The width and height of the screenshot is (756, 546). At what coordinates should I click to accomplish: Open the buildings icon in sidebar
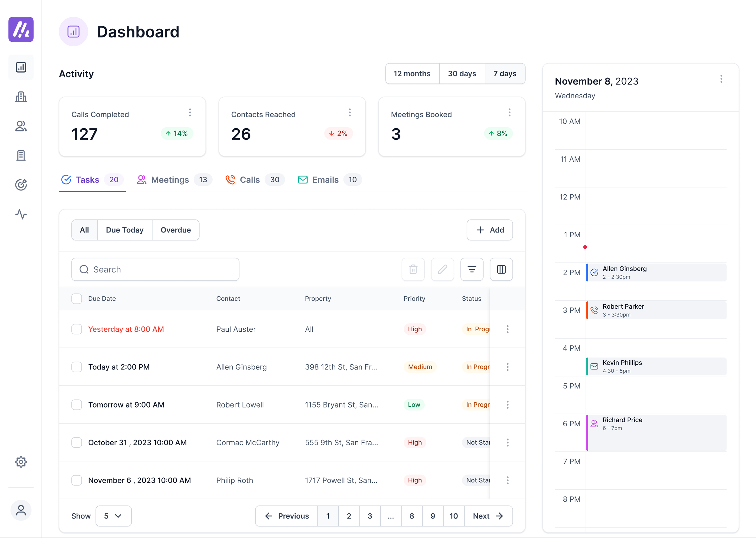(x=21, y=97)
